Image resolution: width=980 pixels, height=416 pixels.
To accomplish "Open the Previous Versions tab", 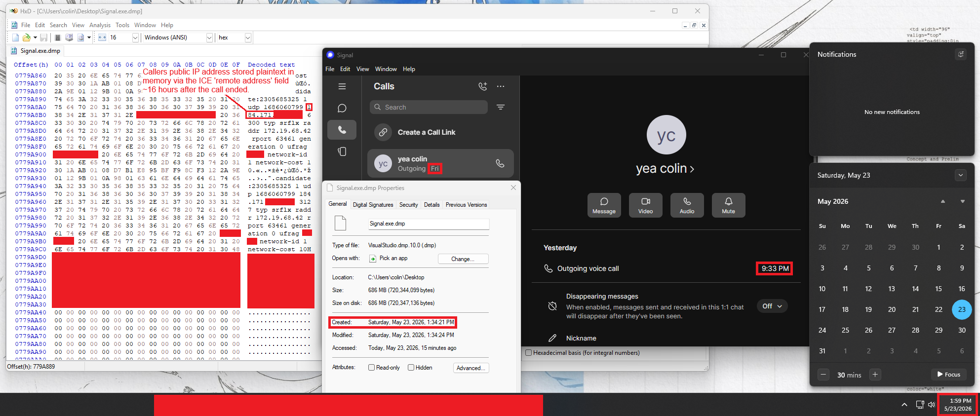I will coord(466,205).
